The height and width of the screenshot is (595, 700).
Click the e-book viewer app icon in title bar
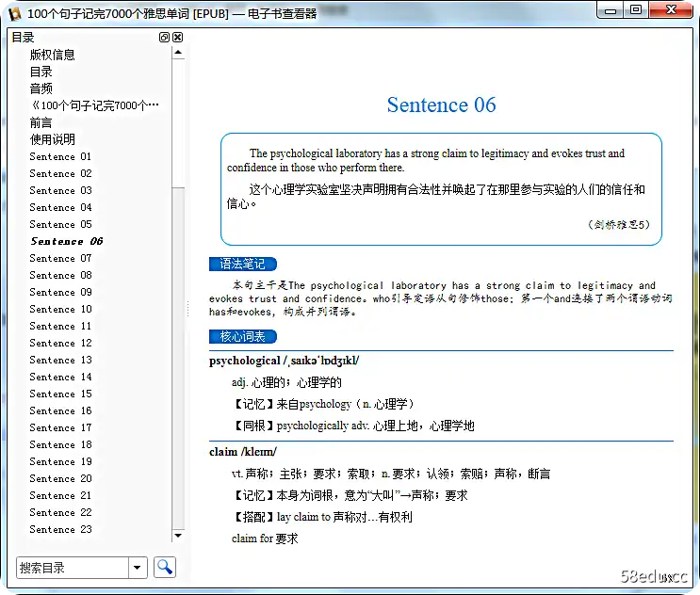click(15, 14)
